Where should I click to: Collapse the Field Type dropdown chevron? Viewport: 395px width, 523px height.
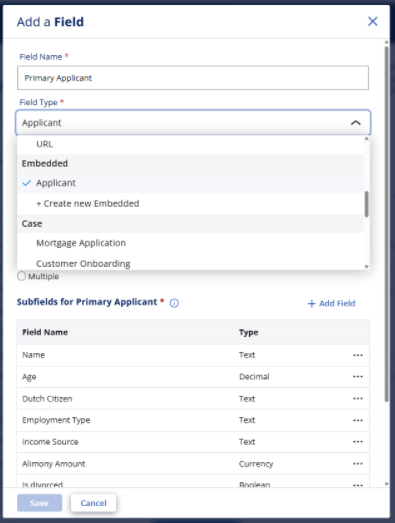pyautogui.click(x=356, y=123)
